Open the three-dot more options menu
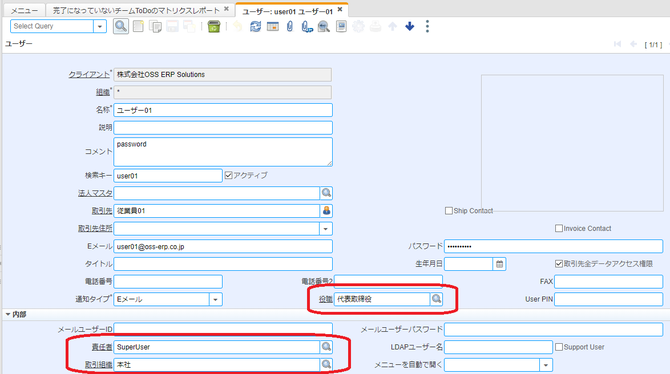670x374 pixels. tap(427, 27)
